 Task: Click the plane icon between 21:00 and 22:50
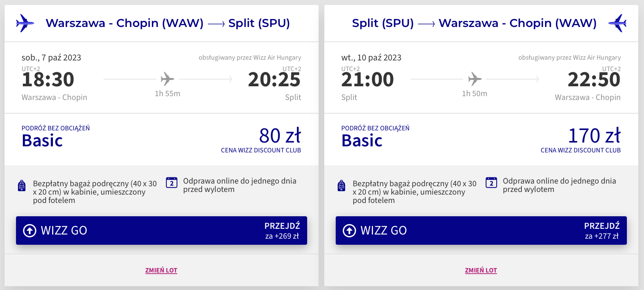point(475,79)
